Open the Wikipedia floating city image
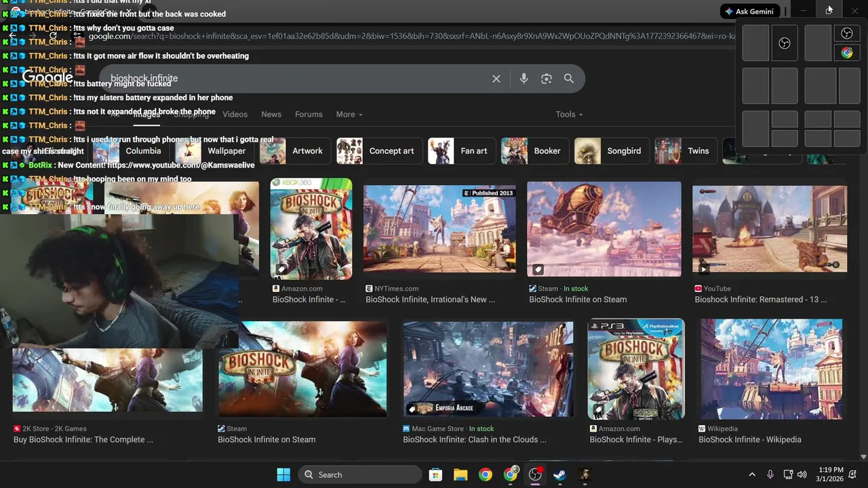 point(772,369)
